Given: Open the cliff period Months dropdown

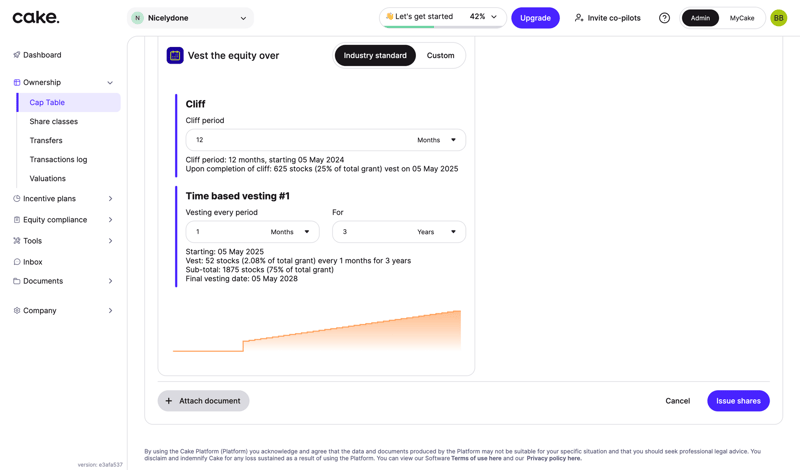Looking at the screenshot, I should click(436, 140).
